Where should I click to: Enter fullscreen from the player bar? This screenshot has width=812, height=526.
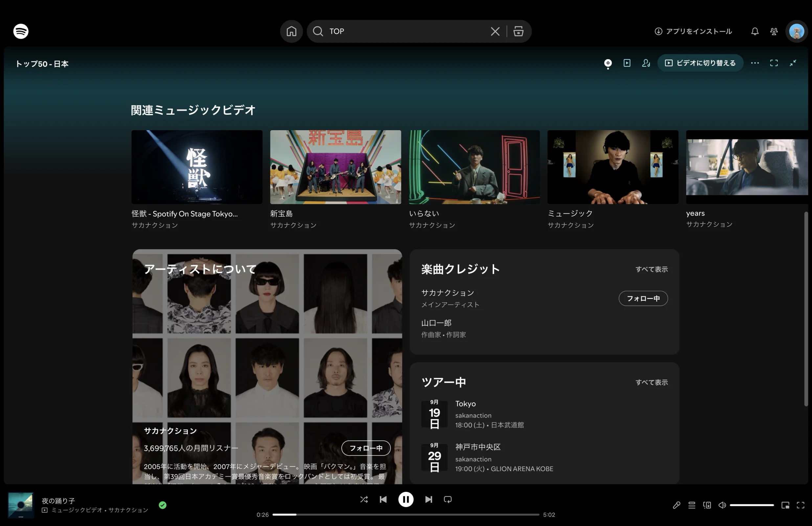pos(801,505)
